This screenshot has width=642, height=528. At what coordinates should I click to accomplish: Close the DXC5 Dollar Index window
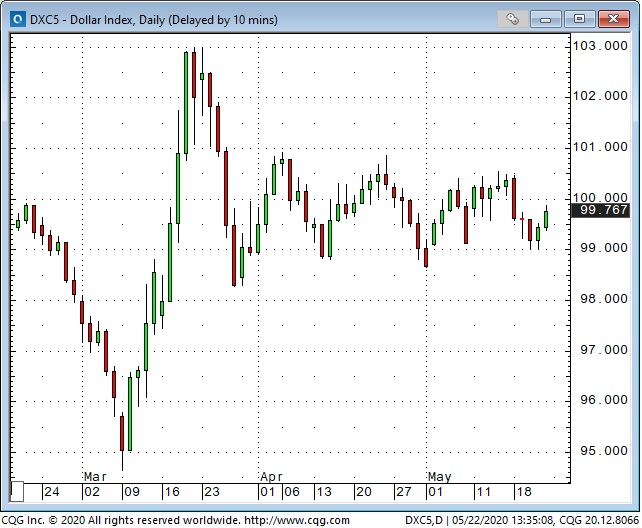pyautogui.click(x=613, y=19)
